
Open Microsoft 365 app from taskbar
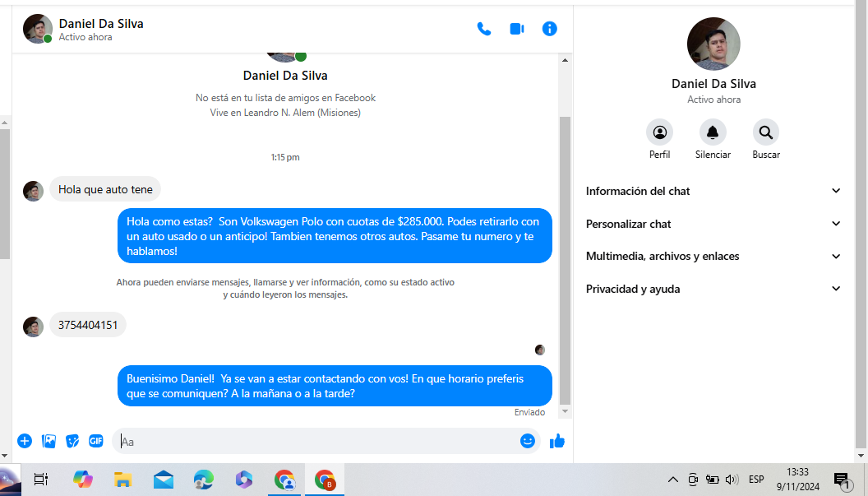point(243,480)
